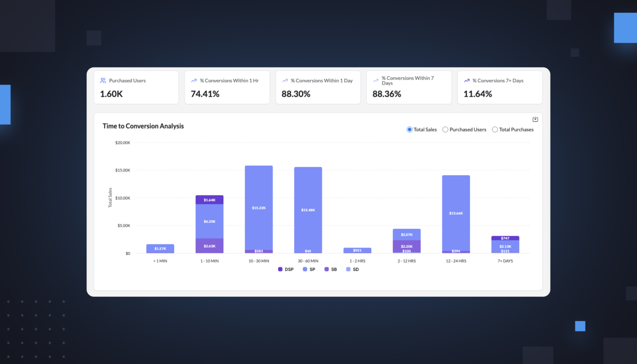
Task: Click trend icon beside Conversions 7+ Days
Action: click(466, 81)
